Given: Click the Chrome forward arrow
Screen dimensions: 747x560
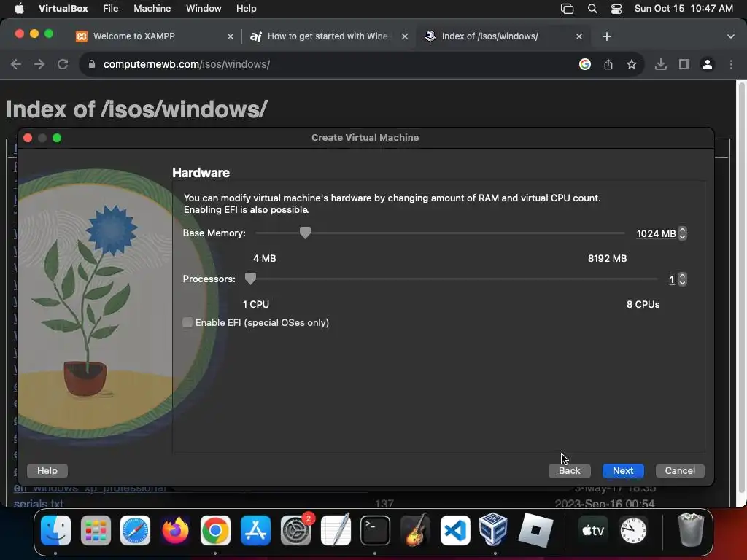Looking at the screenshot, I should pyautogui.click(x=39, y=64).
